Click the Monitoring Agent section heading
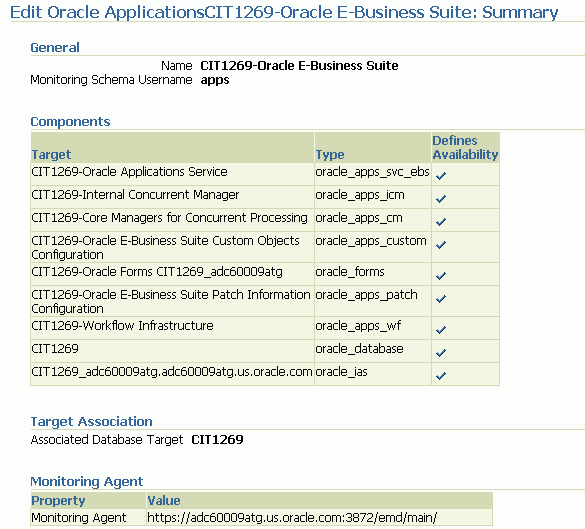The height and width of the screenshot is (529, 585). pyautogui.click(x=87, y=482)
